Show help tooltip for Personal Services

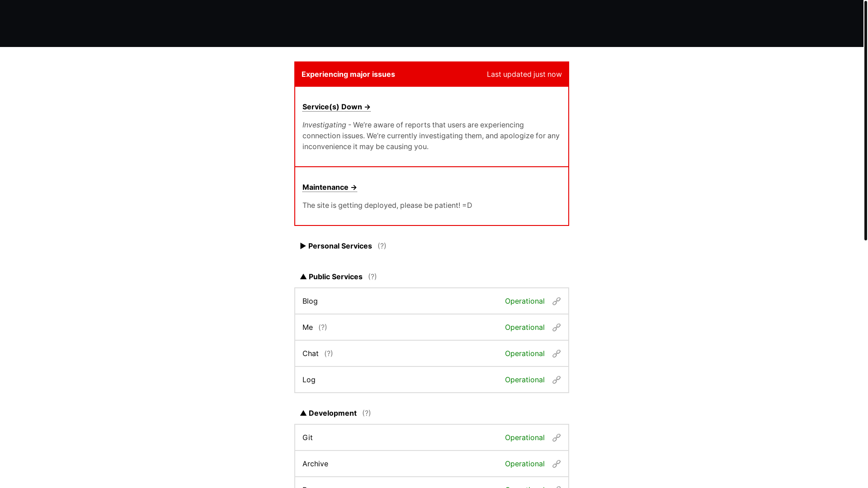[x=382, y=246]
